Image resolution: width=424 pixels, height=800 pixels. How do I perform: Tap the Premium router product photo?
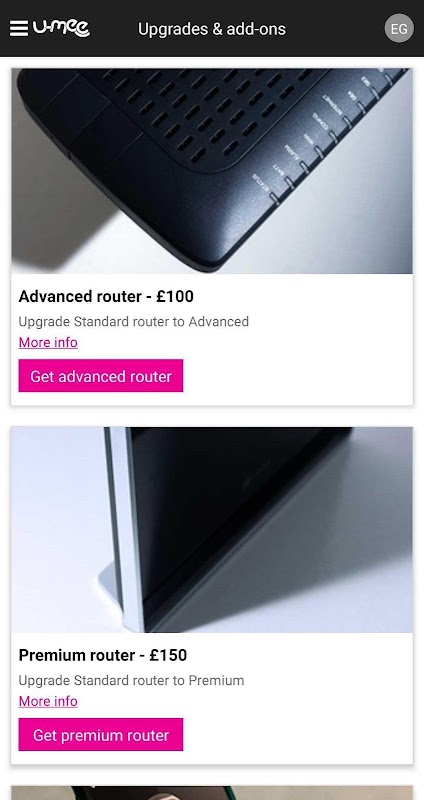[x=212, y=530]
